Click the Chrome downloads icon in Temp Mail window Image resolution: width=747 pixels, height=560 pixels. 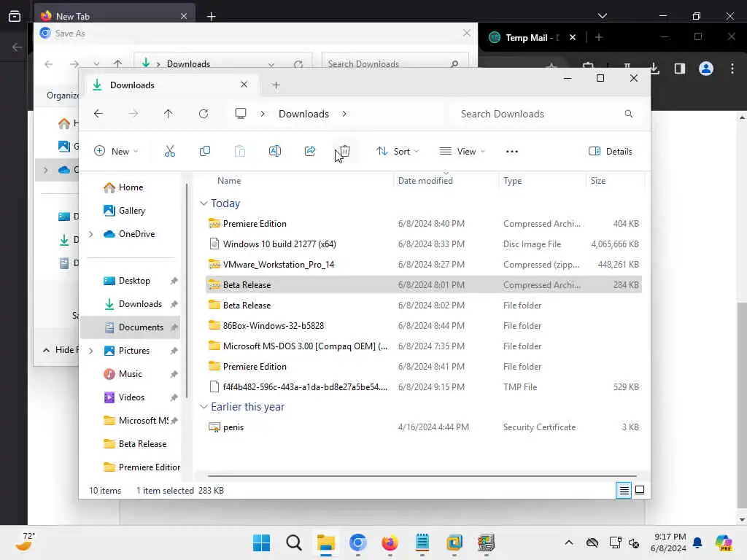coord(654,69)
